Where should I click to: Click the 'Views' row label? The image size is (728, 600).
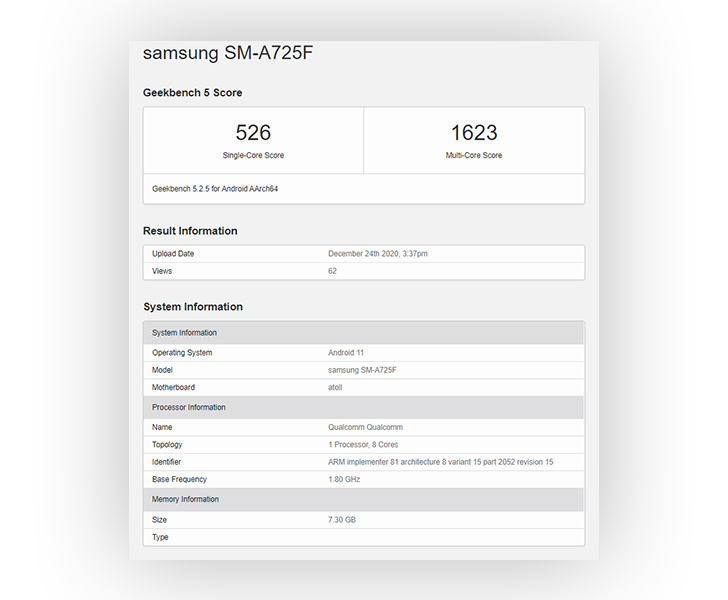(x=162, y=271)
